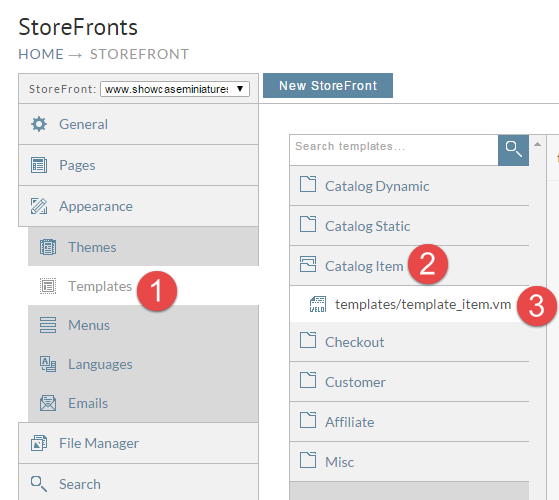Click the template search magnifier button

pyautogui.click(x=513, y=150)
